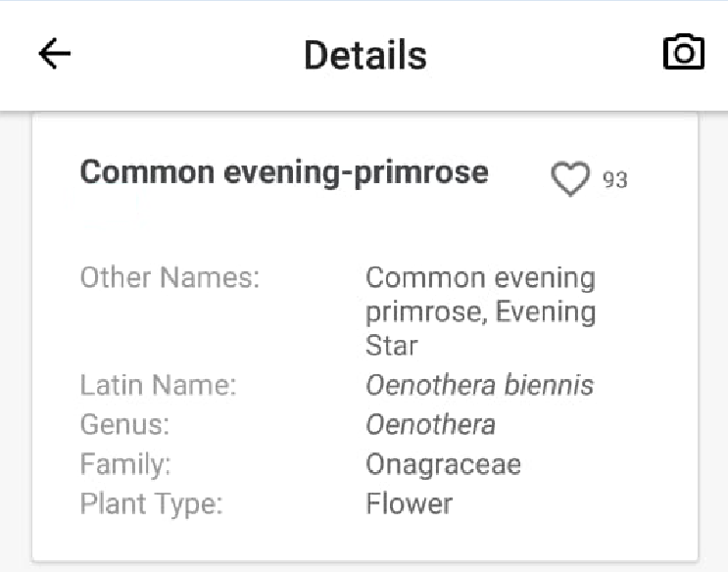Click the 93 likes count
Screen dimensions: 728x572
[x=615, y=180]
